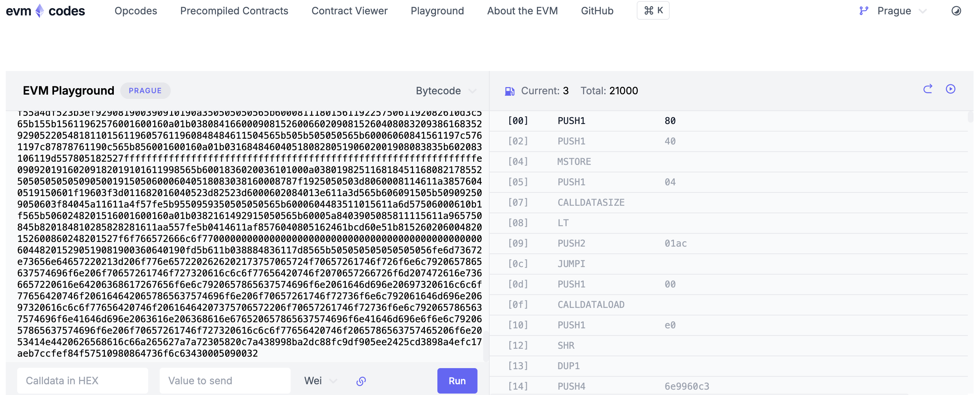Open the Command K search shortcut
The image size is (980, 395).
click(x=653, y=11)
